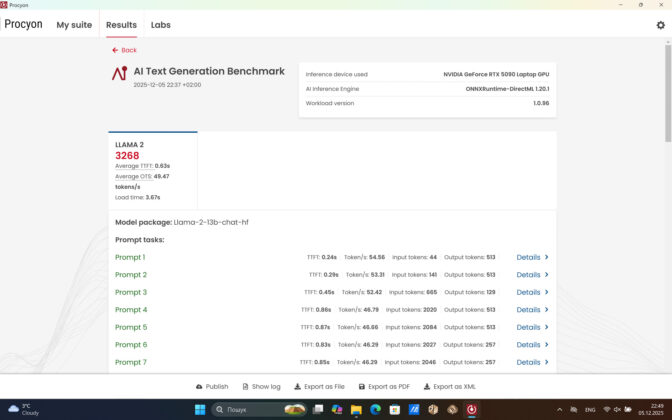This screenshot has width=672, height=420.
Task: Click the Prompt 6 label
Action: pyautogui.click(x=131, y=345)
